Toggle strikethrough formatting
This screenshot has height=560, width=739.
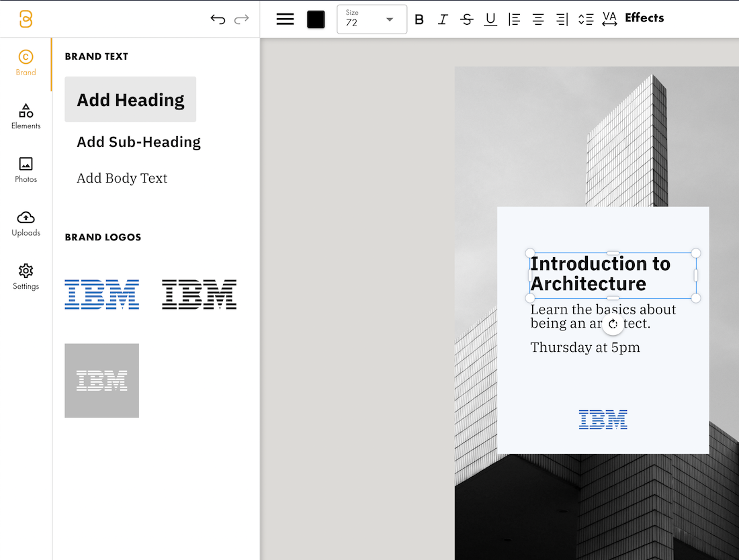point(467,19)
